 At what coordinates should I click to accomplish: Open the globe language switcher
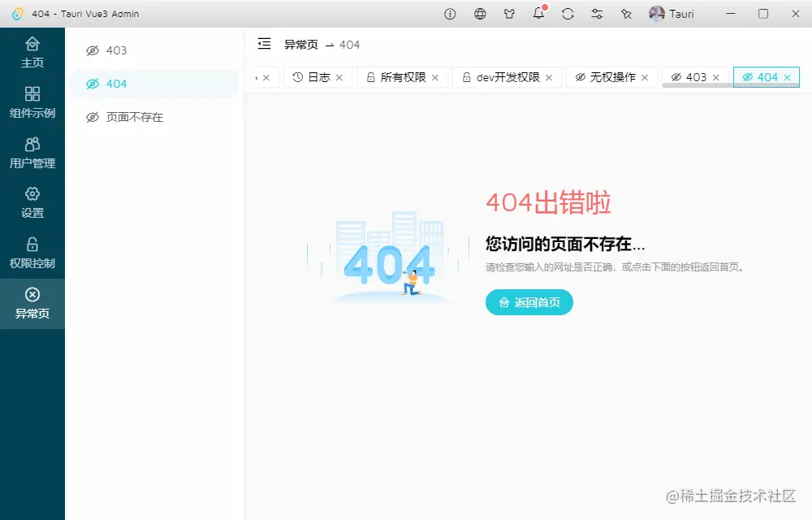click(x=480, y=14)
